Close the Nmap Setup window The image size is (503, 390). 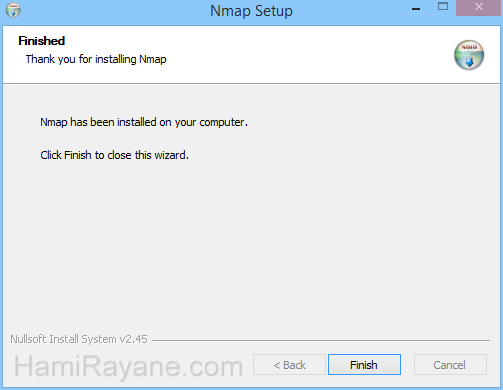[x=479, y=7]
